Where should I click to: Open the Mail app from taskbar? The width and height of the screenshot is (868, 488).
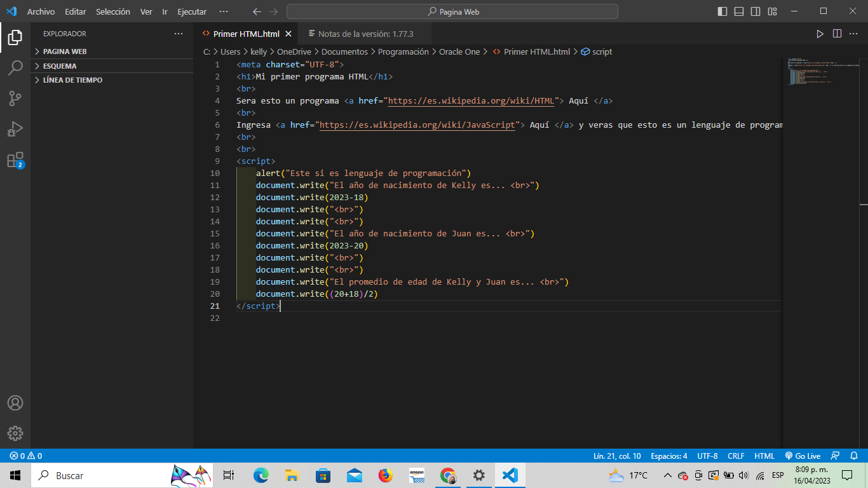(354, 475)
